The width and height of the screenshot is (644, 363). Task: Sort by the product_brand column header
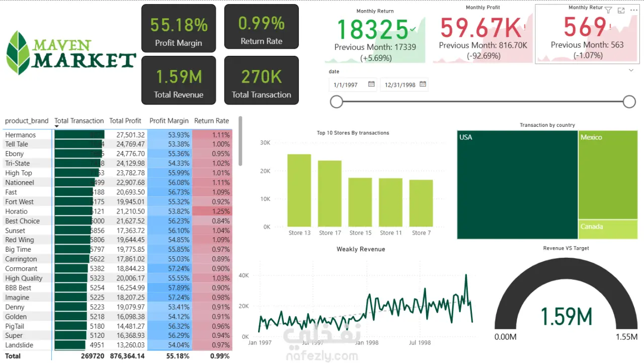(27, 121)
